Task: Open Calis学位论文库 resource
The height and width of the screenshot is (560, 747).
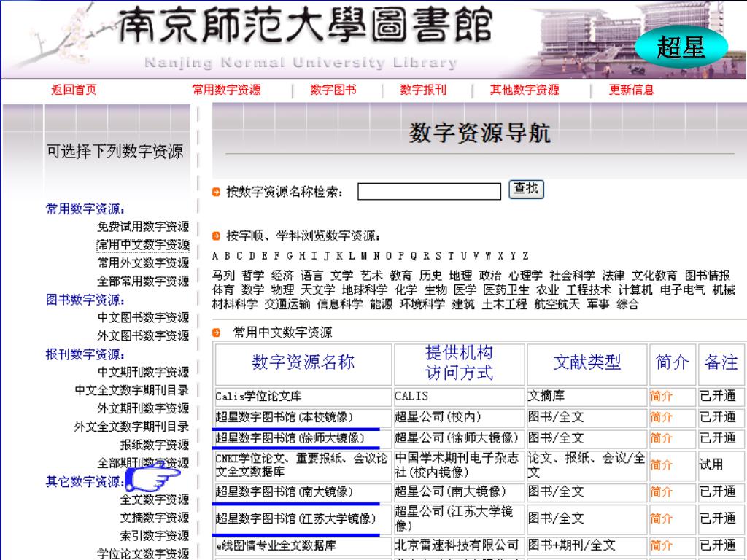Action: (259, 396)
